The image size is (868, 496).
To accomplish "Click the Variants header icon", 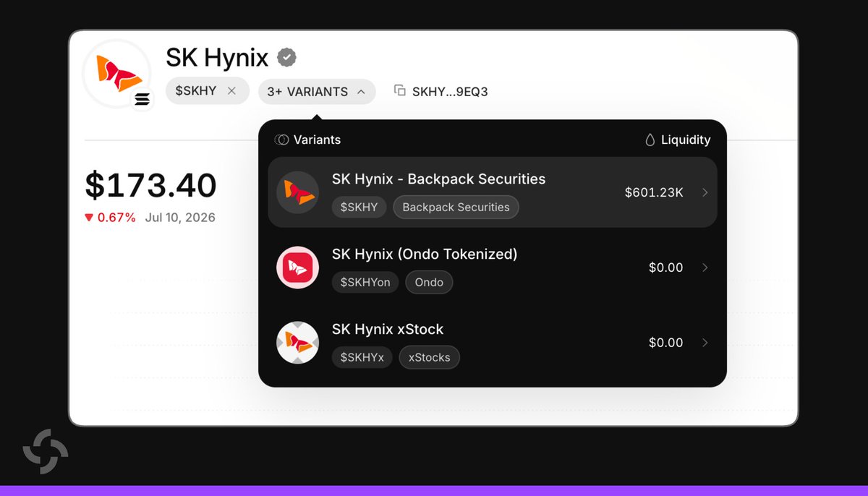I will [282, 140].
